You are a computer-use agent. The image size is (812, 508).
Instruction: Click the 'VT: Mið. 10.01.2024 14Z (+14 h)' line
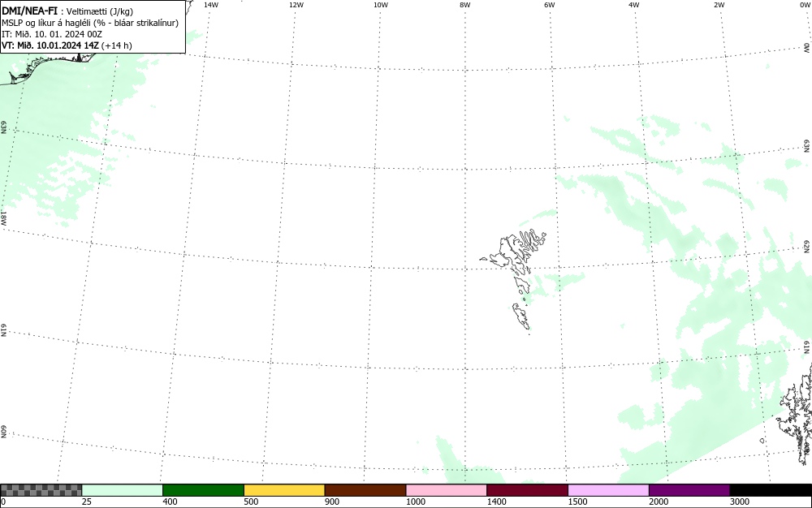pyautogui.click(x=67, y=45)
